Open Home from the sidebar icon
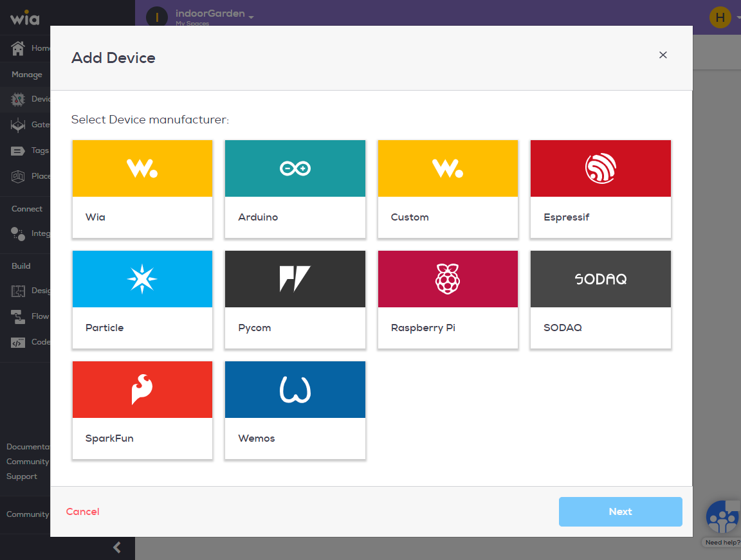741x560 pixels. coord(18,48)
